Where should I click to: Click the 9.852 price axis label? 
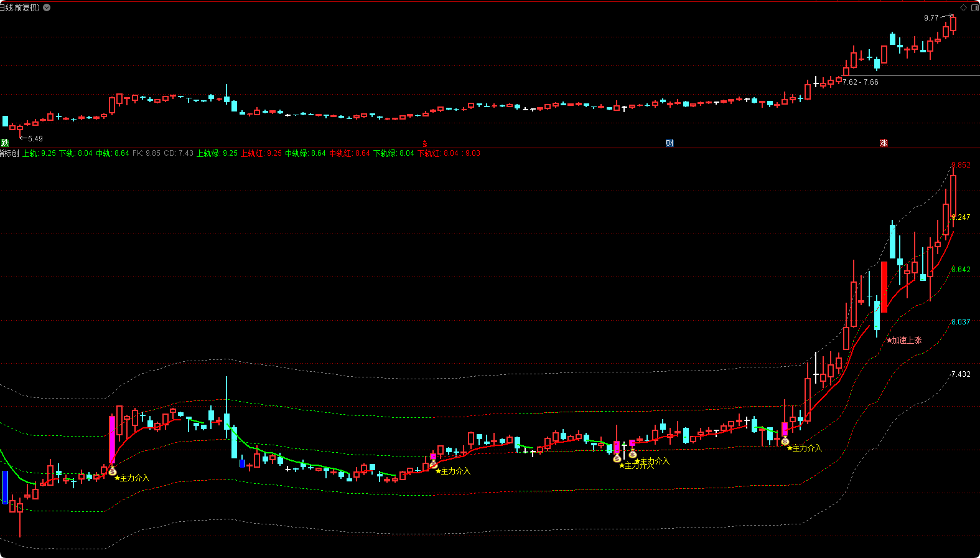point(961,165)
